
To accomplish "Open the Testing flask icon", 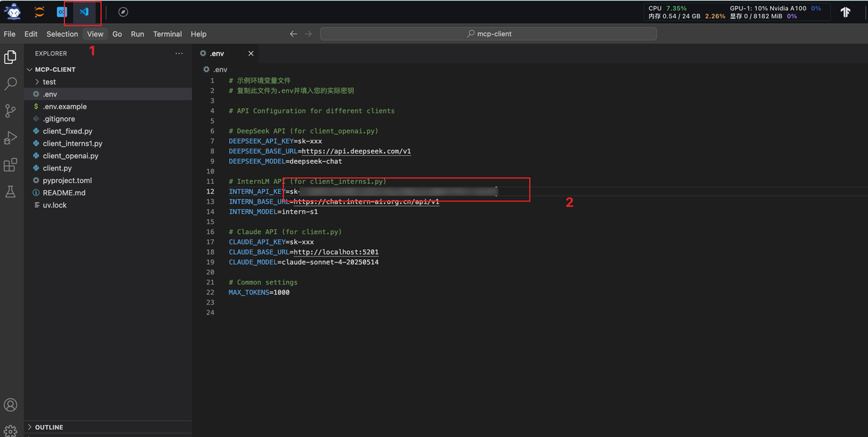I will [10, 193].
